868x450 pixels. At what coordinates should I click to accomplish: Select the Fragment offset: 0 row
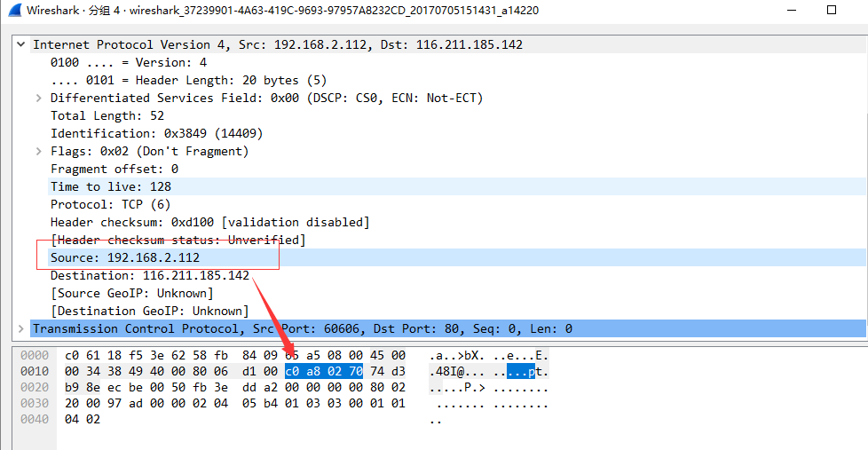[114, 169]
